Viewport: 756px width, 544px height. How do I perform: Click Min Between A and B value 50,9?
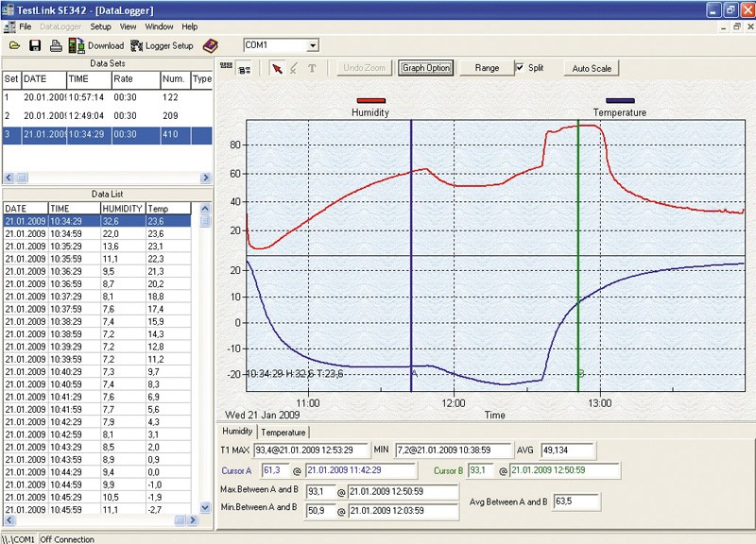click(x=320, y=511)
